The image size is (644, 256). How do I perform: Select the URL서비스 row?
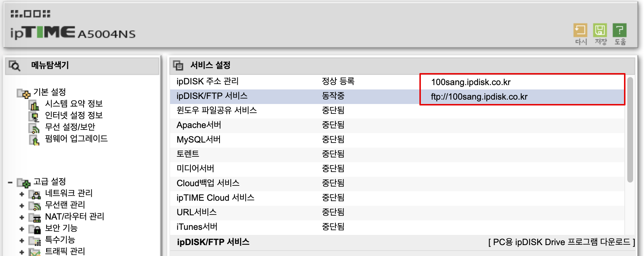pos(397,213)
